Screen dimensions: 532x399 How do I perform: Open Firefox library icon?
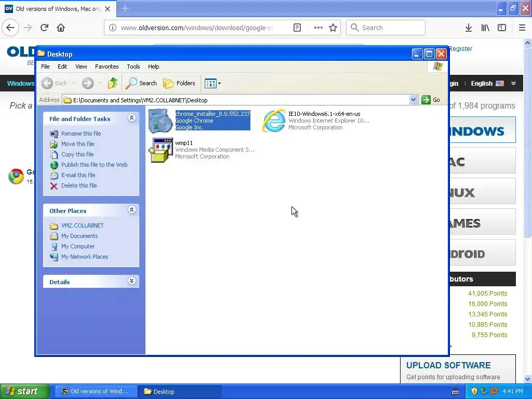pos(485,28)
